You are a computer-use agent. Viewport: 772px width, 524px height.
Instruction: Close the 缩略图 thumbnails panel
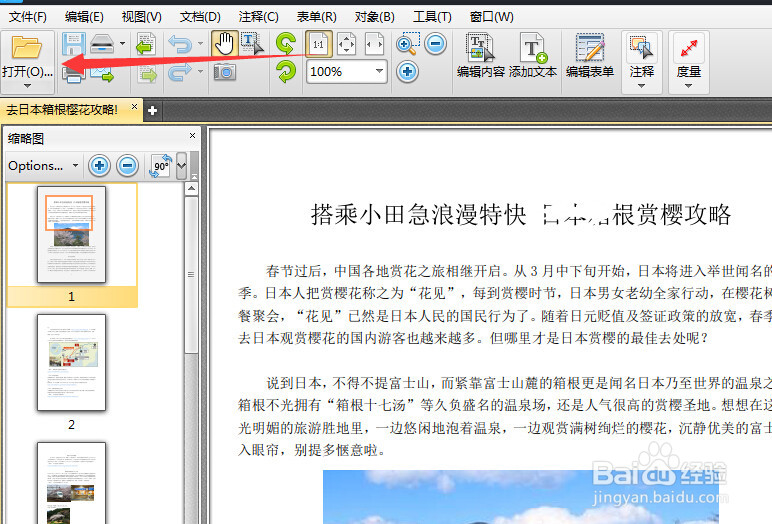(x=193, y=135)
